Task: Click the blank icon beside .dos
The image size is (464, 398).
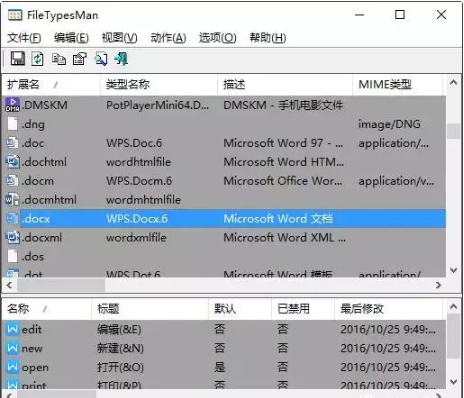Action: (x=12, y=256)
